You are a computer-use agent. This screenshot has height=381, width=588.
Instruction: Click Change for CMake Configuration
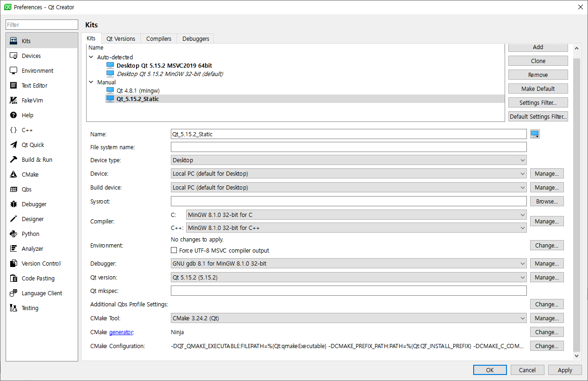547,346
